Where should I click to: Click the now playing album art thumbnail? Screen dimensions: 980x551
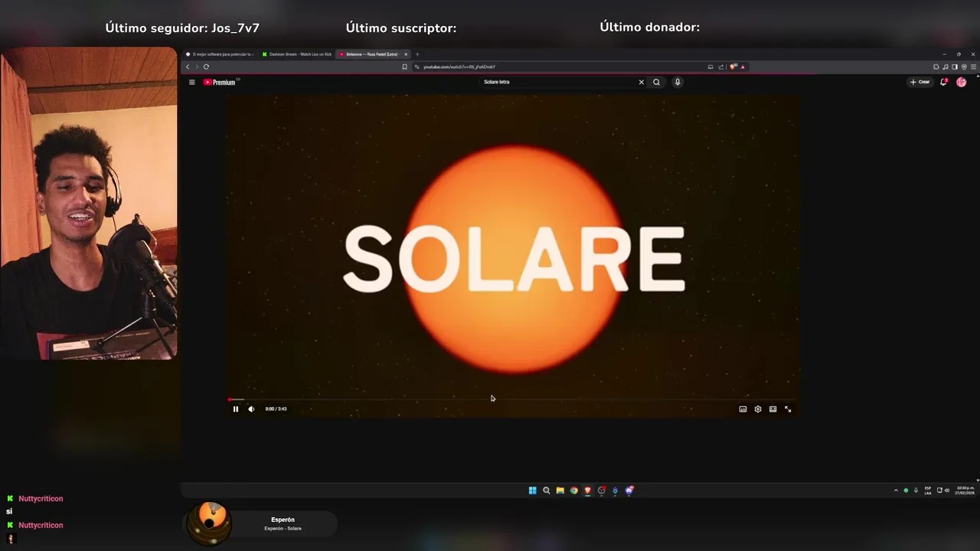[209, 523]
